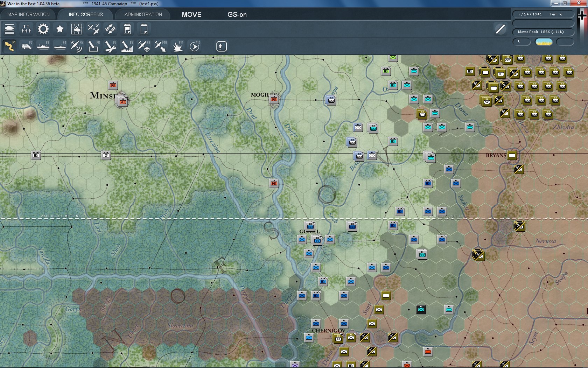Click the Nerussa river label
The image size is (588, 368).
[546, 241]
